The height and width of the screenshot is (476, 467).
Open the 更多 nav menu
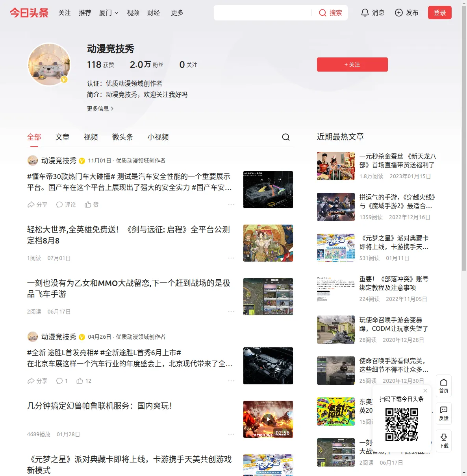tap(177, 13)
